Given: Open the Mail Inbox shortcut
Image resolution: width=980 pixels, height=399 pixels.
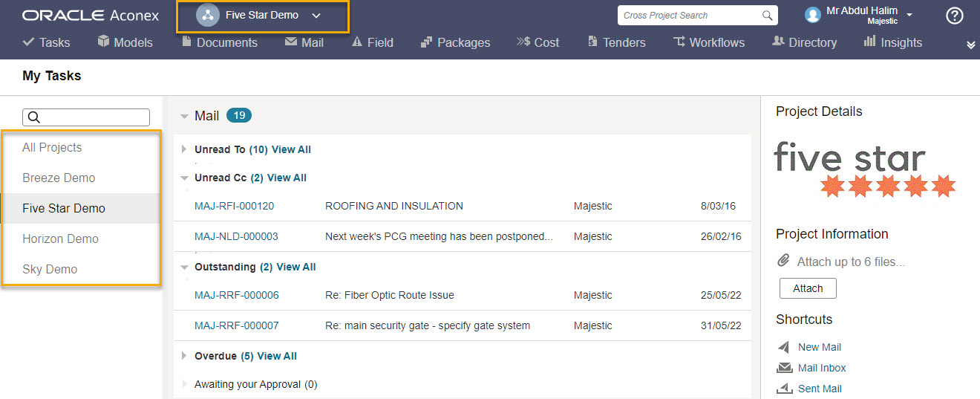Looking at the screenshot, I should [822, 368].
